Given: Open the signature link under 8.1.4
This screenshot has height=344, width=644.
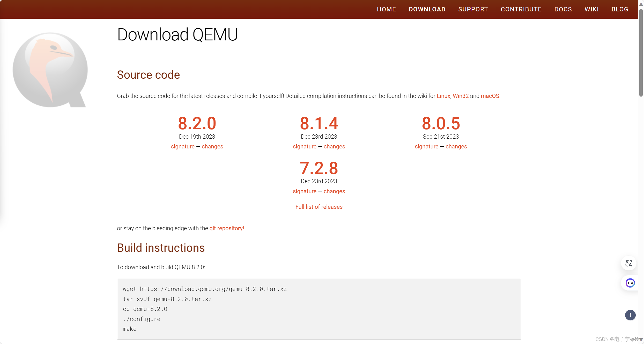Looking at the screenshot, I should [305, 147].
